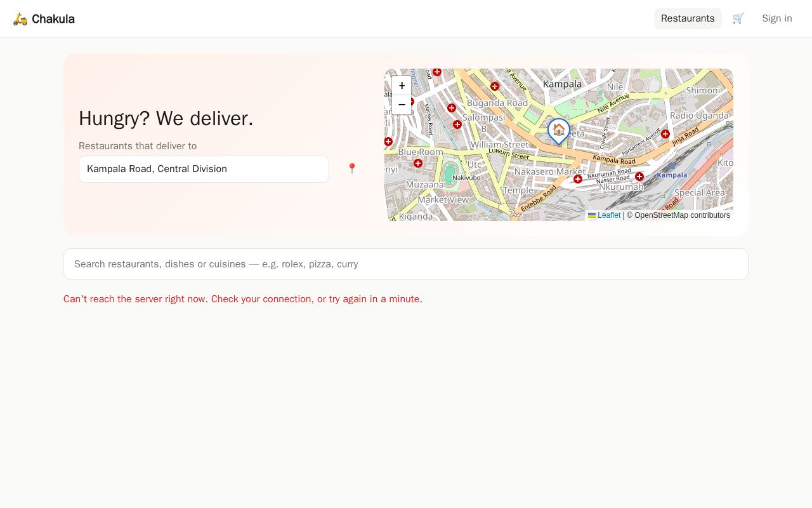
Task: Zoom in on the map
Action: click(x=402, y=86)
